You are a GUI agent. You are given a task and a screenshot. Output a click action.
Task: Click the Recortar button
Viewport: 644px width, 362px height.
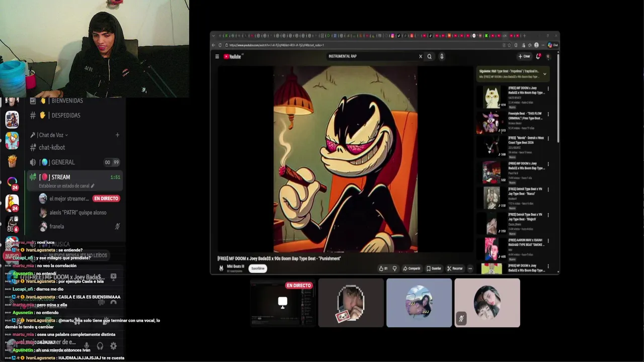455,268
